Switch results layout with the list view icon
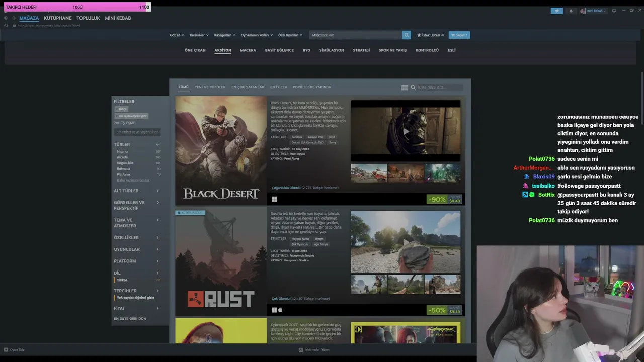The image size is (644, 362). tap(405, 87)
